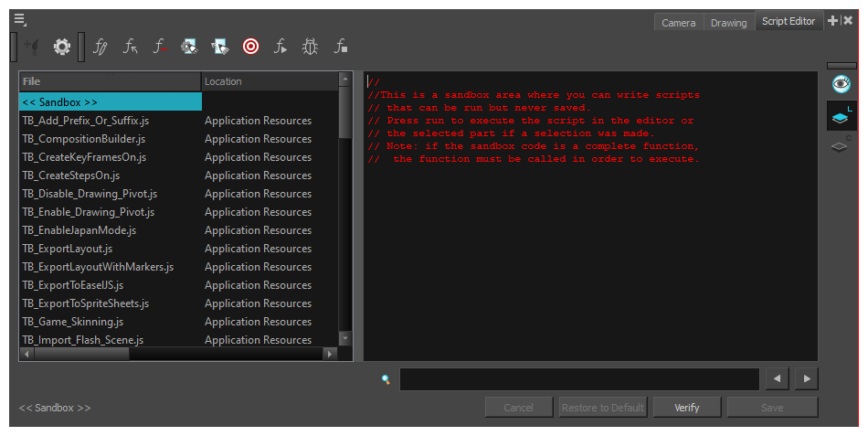The height and width of the screenshot is (436, 868).
Task: Toggle the eye show-all icon on right
Action: (841, 85)
